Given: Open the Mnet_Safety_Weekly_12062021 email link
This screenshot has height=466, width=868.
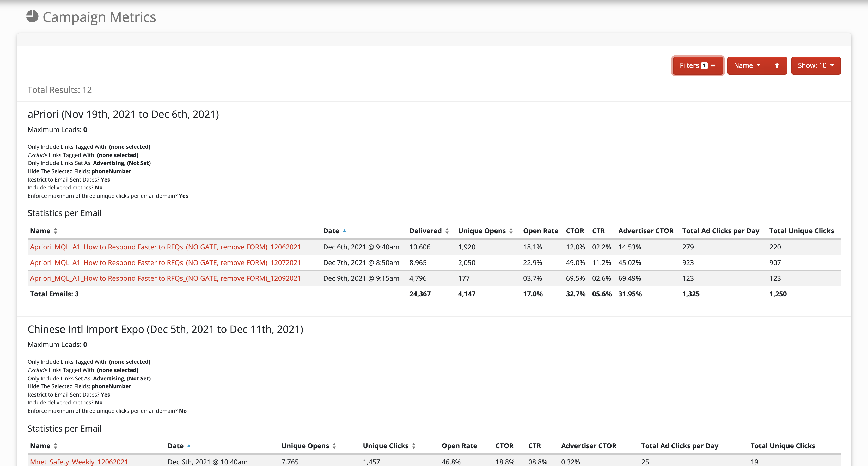Looking at the screenshot, I should point(79,462).
